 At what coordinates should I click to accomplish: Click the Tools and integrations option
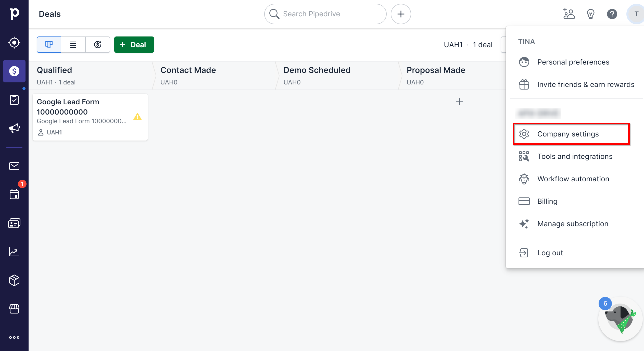pyautogui.click(x=575, y=156)
